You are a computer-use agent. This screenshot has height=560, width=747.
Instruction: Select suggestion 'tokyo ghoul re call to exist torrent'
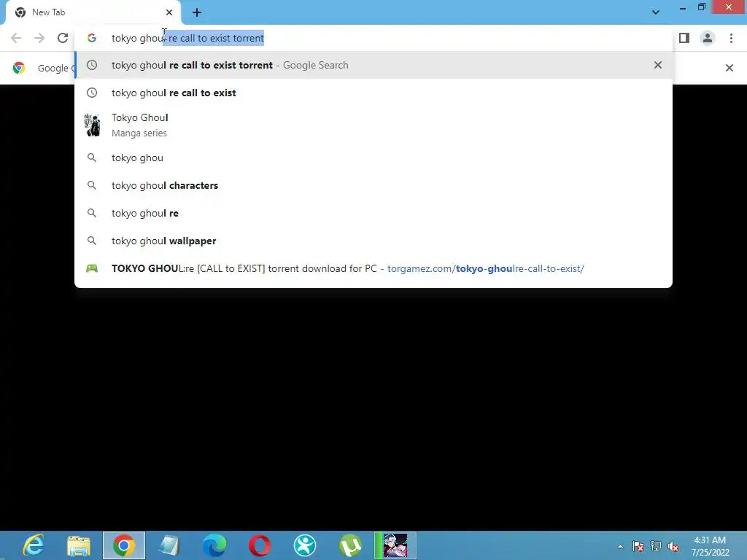pos(373,65)
